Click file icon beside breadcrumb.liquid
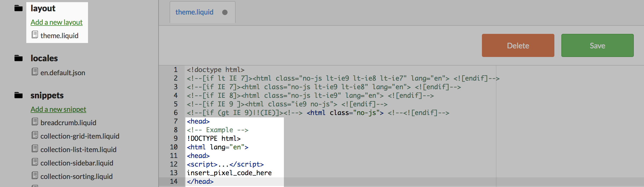Image resolution: width=644 pixels, height=187 pixels. (x=35, y=122)
